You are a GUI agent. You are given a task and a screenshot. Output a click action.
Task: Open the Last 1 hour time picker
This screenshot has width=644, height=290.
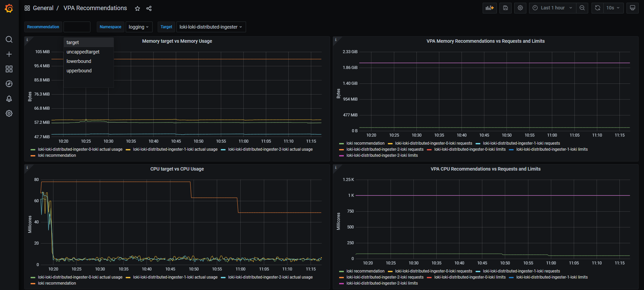tap(553, 8)
